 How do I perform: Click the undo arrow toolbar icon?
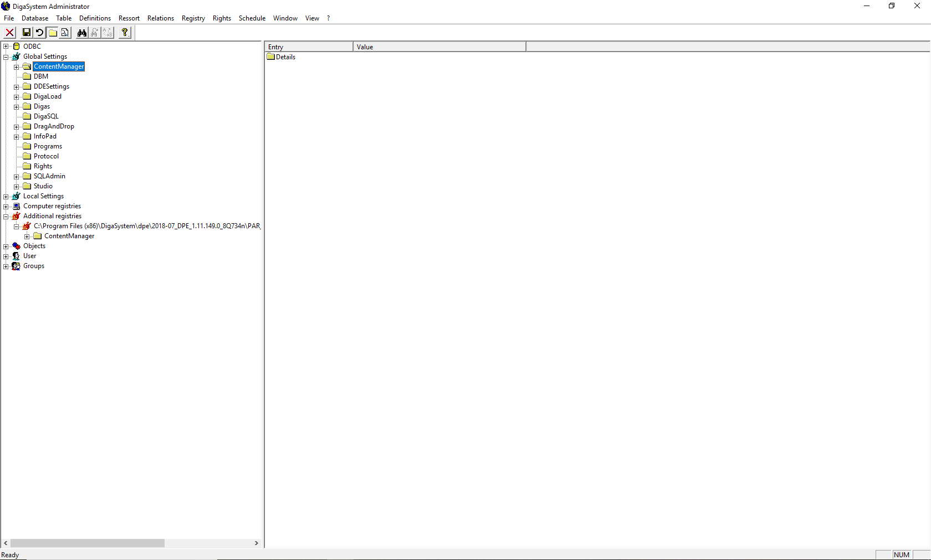[39, 33]
